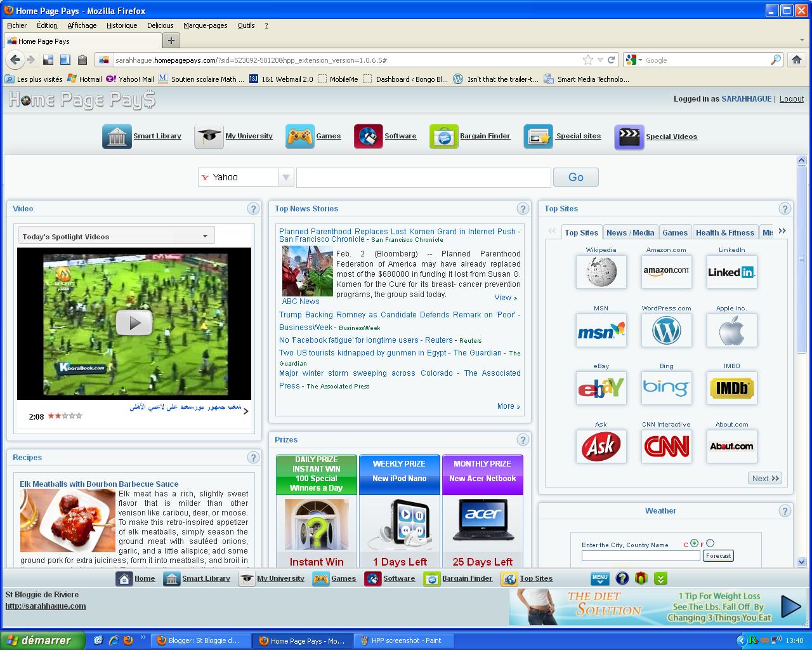Image resolution: width=812 pixels, height=650 pixels.
Task: Switch to the Health & Fitness tab
Action: pos(725,232)
